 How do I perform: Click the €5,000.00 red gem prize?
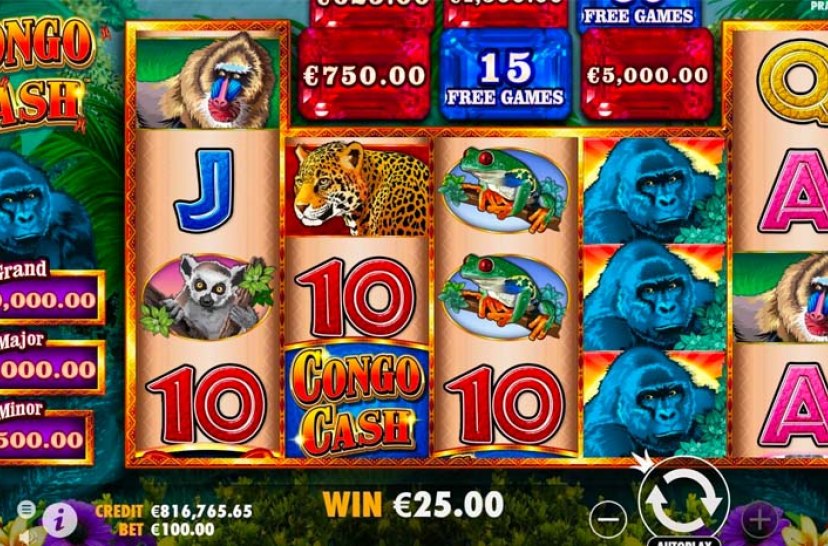coord(647,76)
